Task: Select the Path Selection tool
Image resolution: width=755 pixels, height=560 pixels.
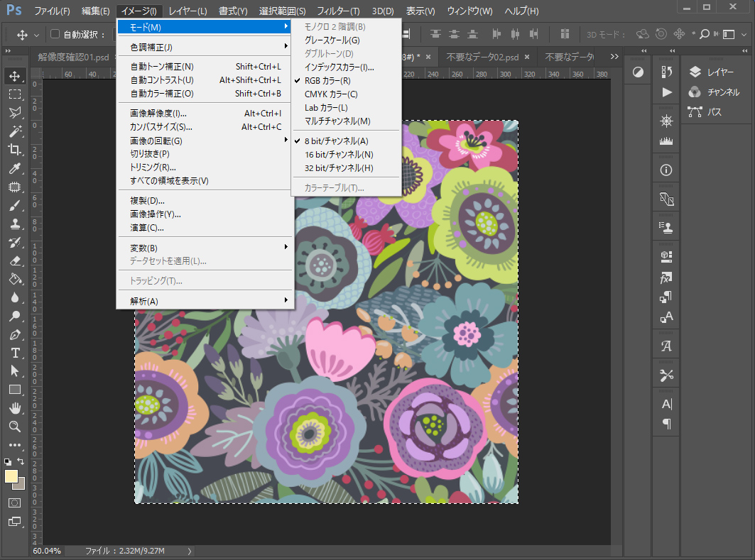Action: [x=15, y=371]
